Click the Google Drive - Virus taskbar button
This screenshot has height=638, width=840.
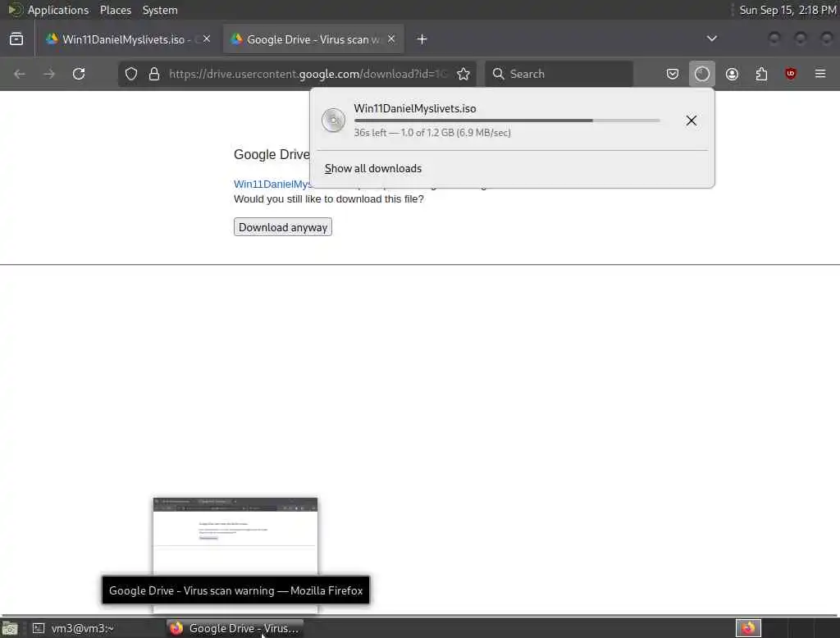pos(235,628)
